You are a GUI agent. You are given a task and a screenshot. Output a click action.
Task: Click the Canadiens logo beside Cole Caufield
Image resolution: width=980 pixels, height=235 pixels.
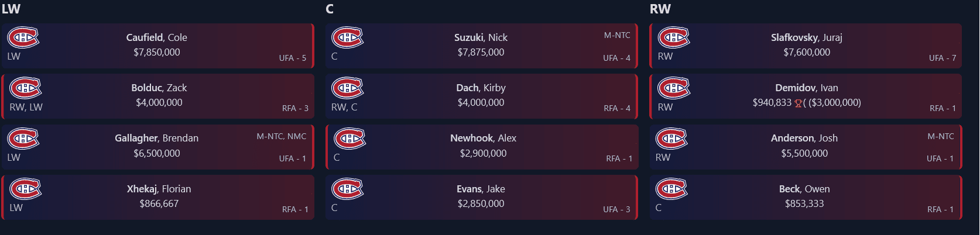point(23,37)
